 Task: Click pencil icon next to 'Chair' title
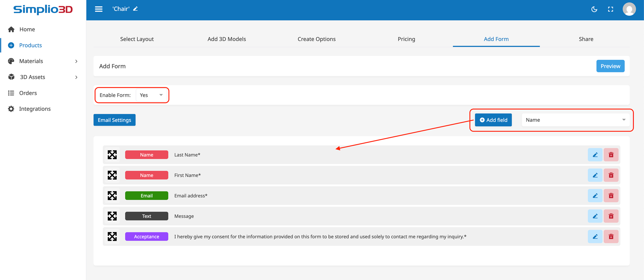pyautogui.click(x=136, y=9)
